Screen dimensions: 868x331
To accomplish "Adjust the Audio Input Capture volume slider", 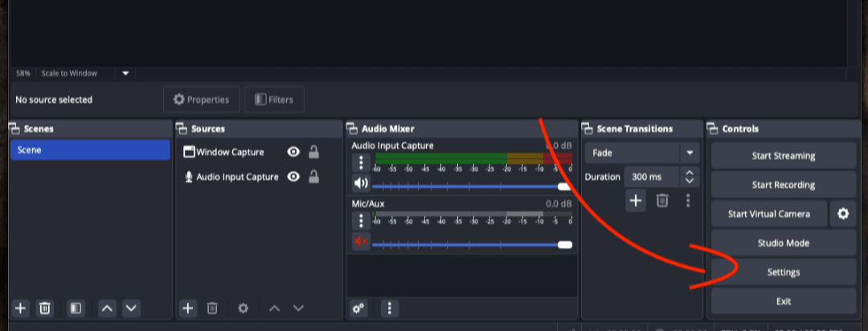I will [563, 186].
